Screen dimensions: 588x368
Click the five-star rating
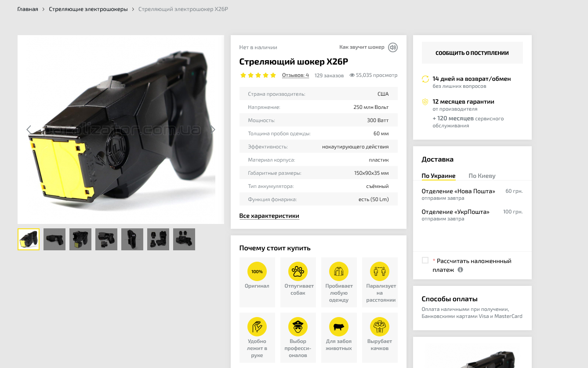[x=258, y=75]
